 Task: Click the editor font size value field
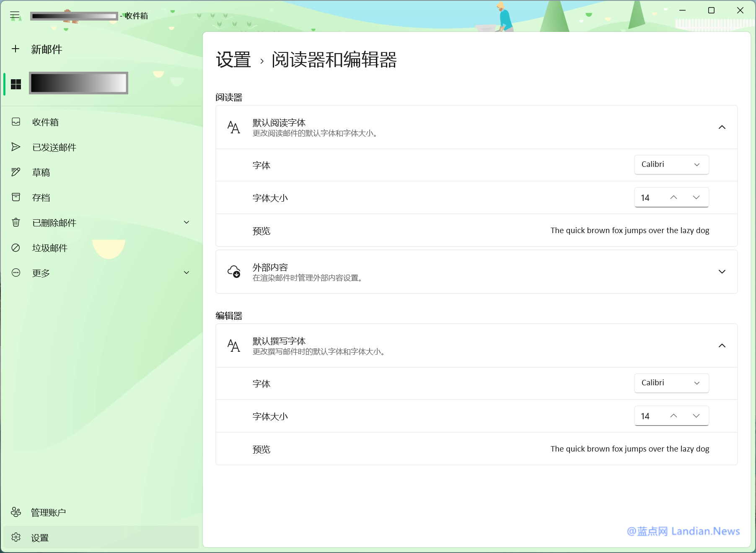coord(647,416)
